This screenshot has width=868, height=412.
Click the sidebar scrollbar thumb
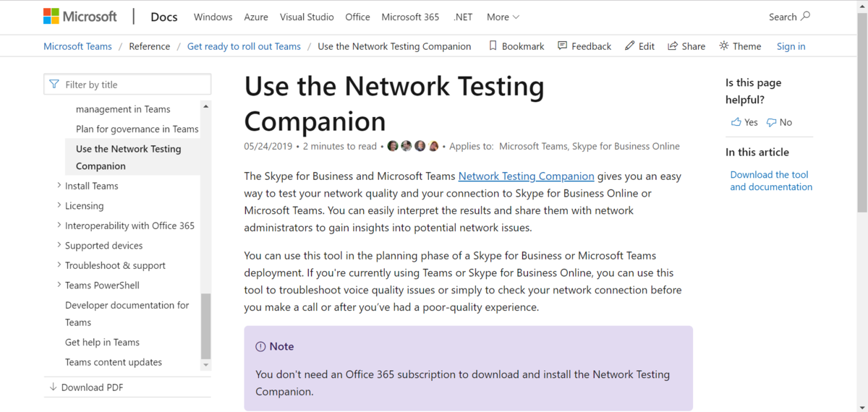point(205,326)
